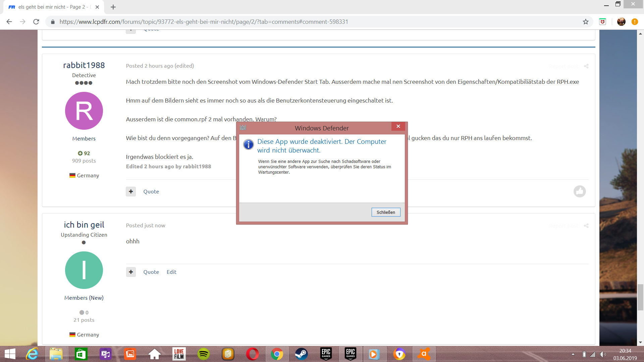
Task: Open Opera browser from taskbar
Action: pyautogui.click(x=252, y=354)
